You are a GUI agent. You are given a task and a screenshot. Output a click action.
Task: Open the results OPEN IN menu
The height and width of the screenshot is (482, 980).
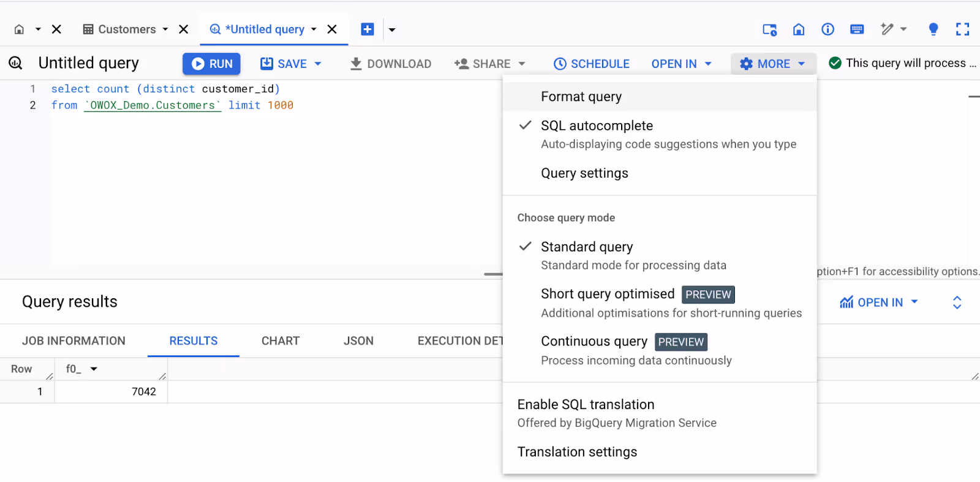(880, 302)
